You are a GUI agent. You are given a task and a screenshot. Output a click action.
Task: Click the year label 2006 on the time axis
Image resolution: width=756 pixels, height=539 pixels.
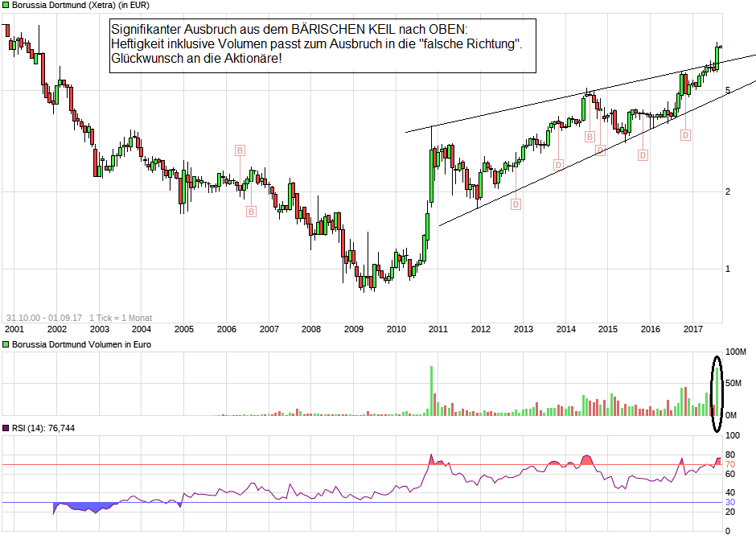coord(227,329)
